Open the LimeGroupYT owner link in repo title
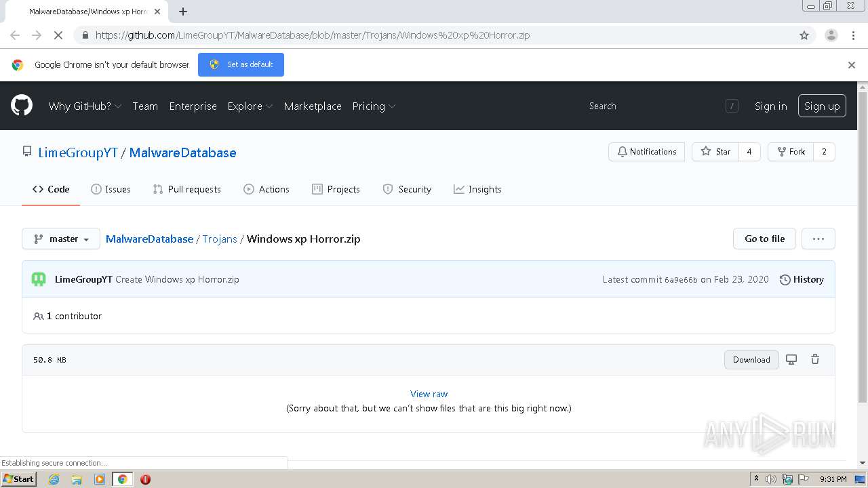The image size is (868, 488). [x=78, y=152]
